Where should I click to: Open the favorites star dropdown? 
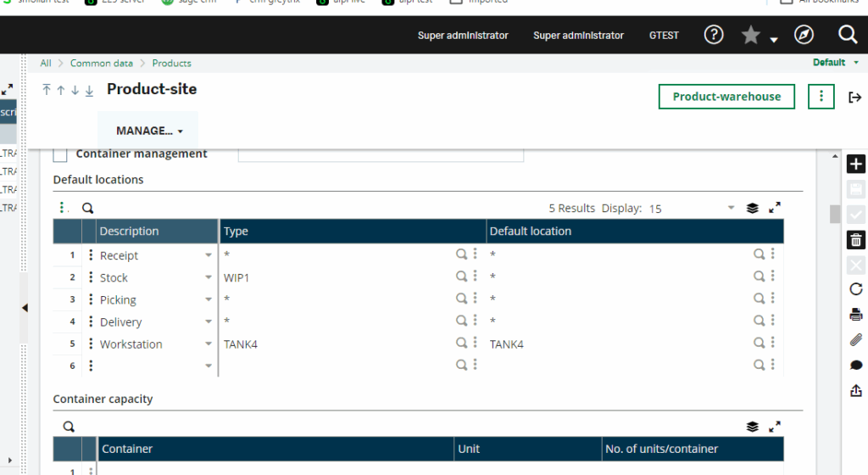(759, 36)
